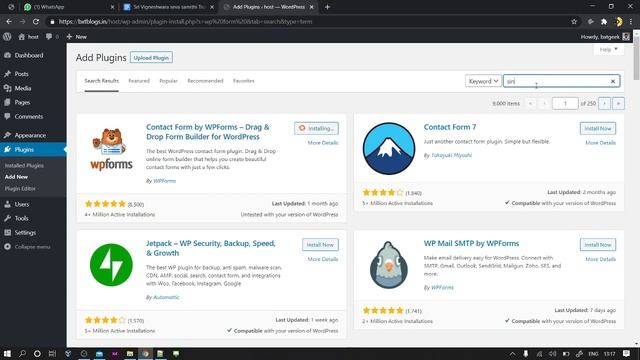640x360 pixels.
Task: Click the Upload Plugin button
Action: [x=151, y=58]
